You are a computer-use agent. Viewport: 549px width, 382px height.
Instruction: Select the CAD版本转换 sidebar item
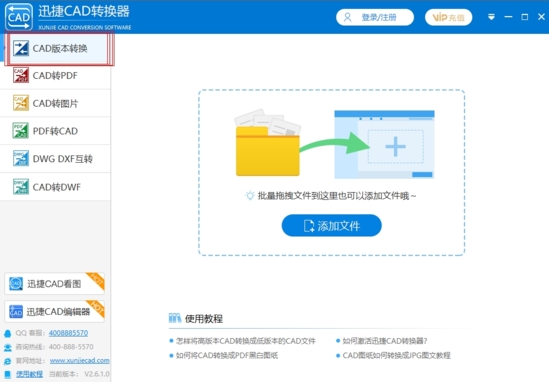57,48
